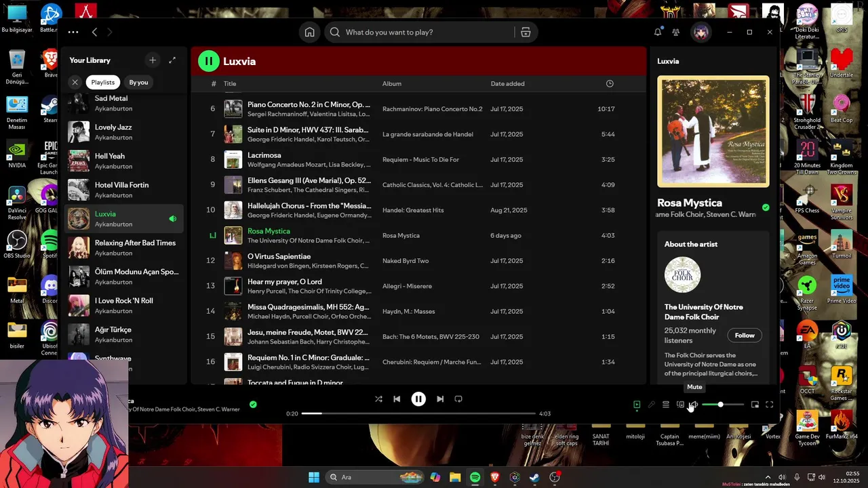Toggle shuffle playback
Image resolution: width=868 pixels, height=488 pixels.
click(x=378, y=399)
